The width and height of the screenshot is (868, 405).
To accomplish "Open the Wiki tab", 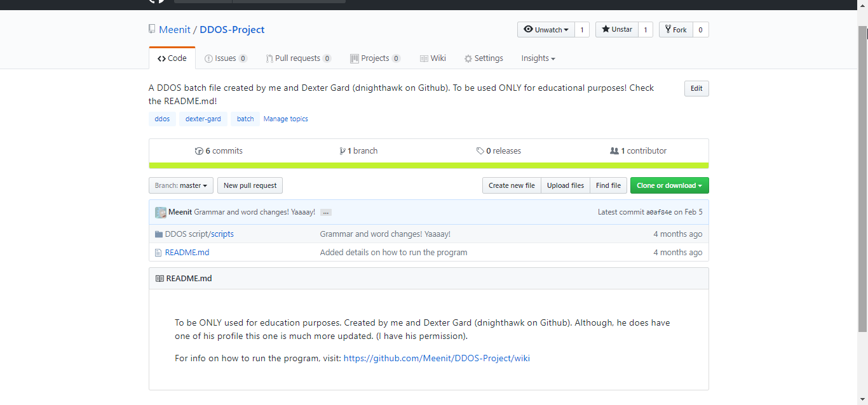I will click(x=433, y=58).
